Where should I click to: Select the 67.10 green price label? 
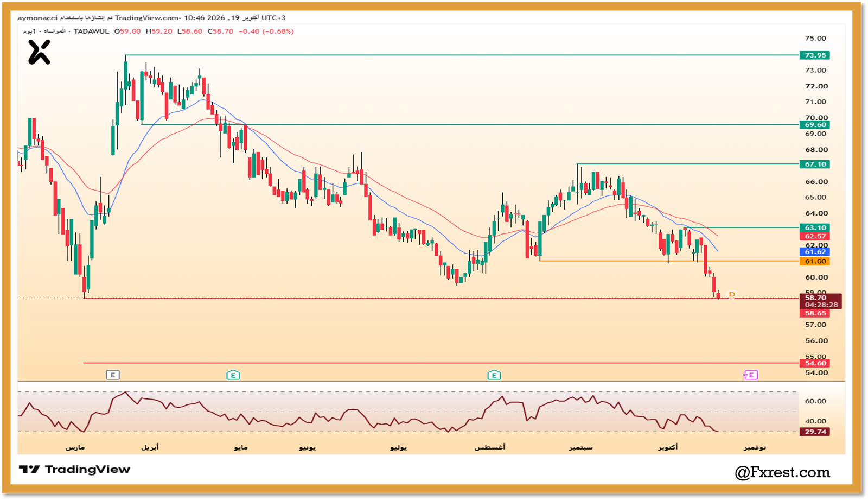coord(815,164)
